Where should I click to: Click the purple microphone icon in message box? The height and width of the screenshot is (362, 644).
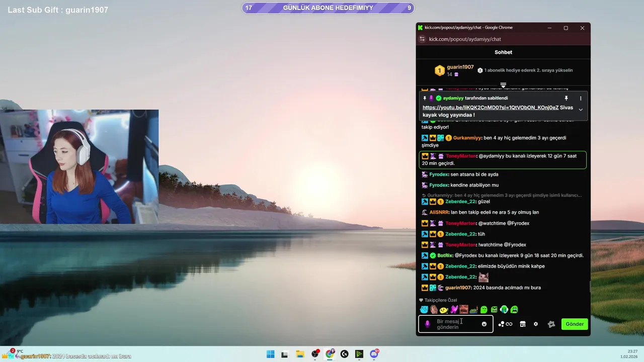428,324
